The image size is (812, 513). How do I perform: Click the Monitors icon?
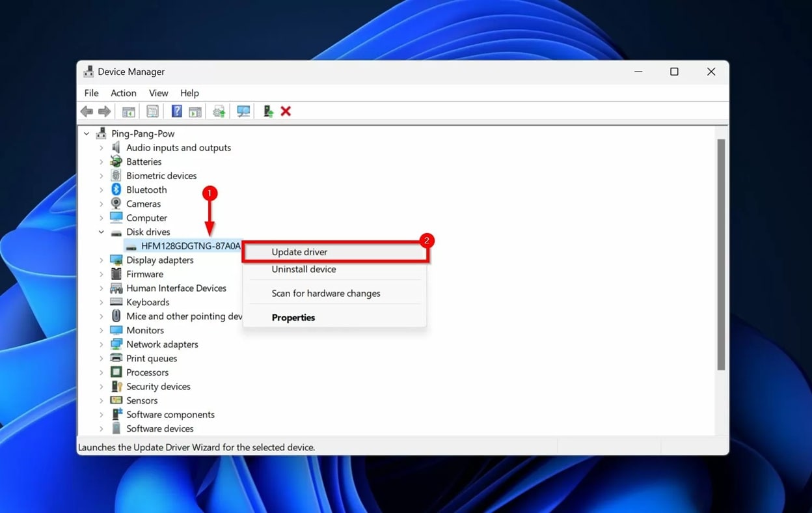[x=116, y=330]
